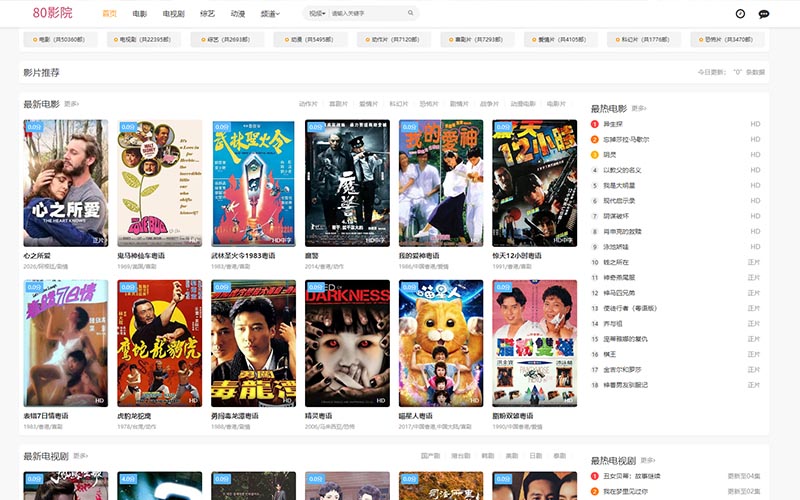Open the Love Bug 鬼马神仙车 poster
Screen dimensions: 800x500
160,183
